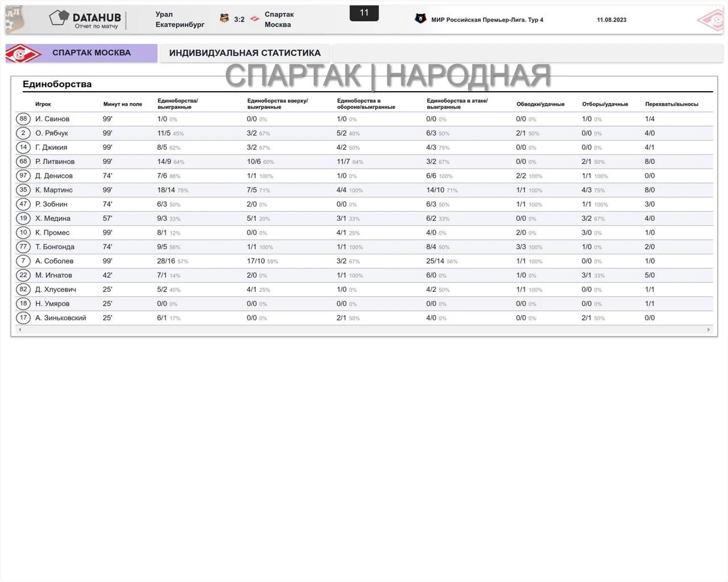Click the Отборы/удачные column header
Image resolution: width=728 pixels, height=582 pixels.
[x=605, y=104]
